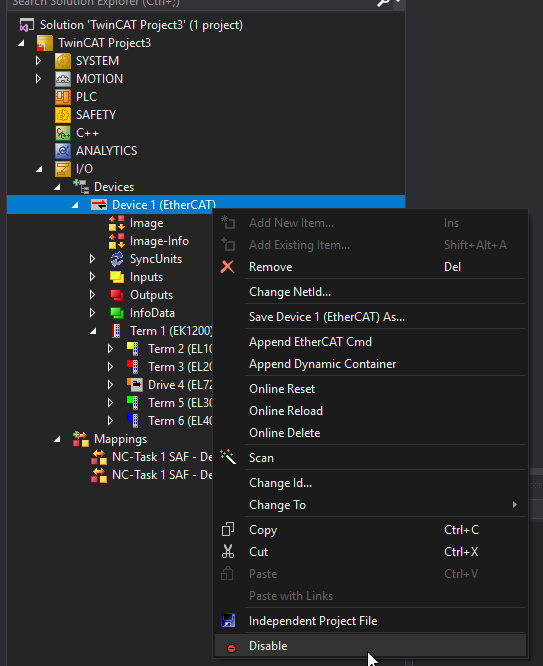
Task: Expand the Drive 4 node
Action: [x=110, y=385]
